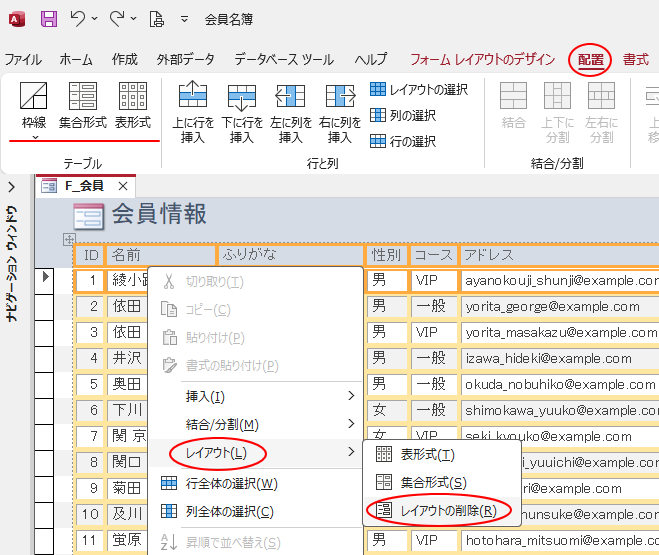Expand the 挿入(I) submenu
The height and width of the screenshot is (555, 659).
[x=256, y=396]
